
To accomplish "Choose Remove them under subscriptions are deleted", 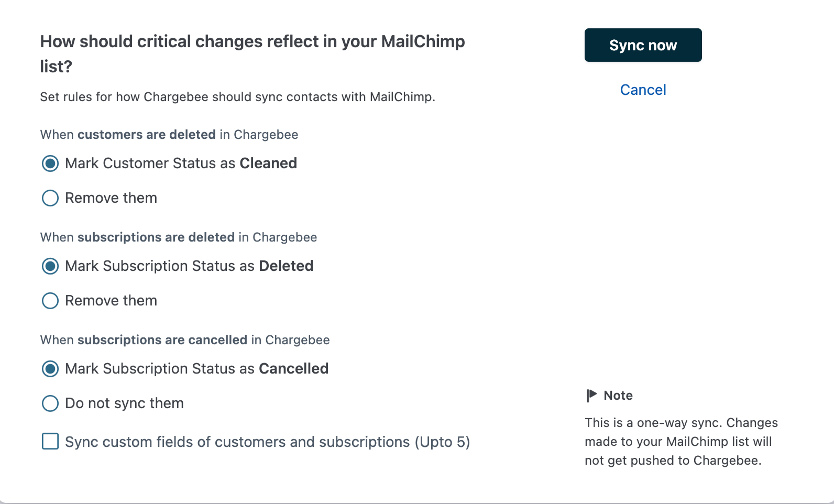I will 50,301.
